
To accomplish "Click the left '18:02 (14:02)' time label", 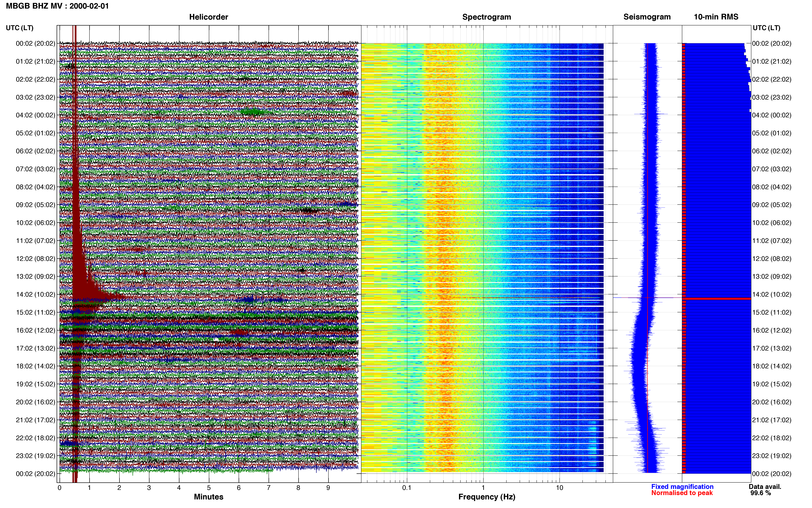I will click(36, 366).
